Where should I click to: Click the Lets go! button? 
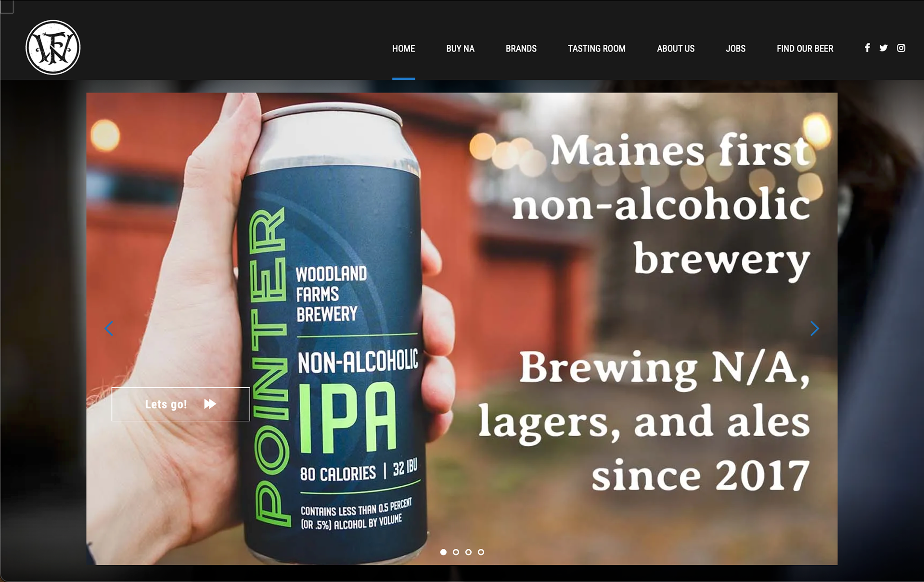(x=180, y=404)
